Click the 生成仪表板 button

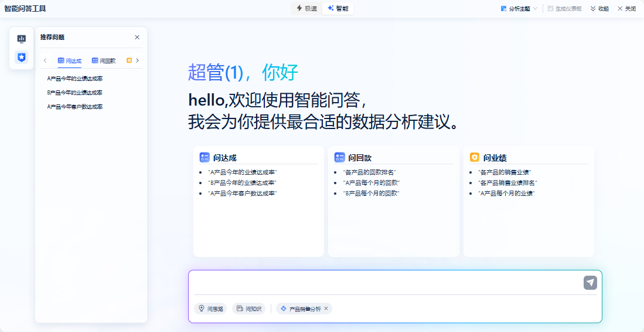(565, 9)
